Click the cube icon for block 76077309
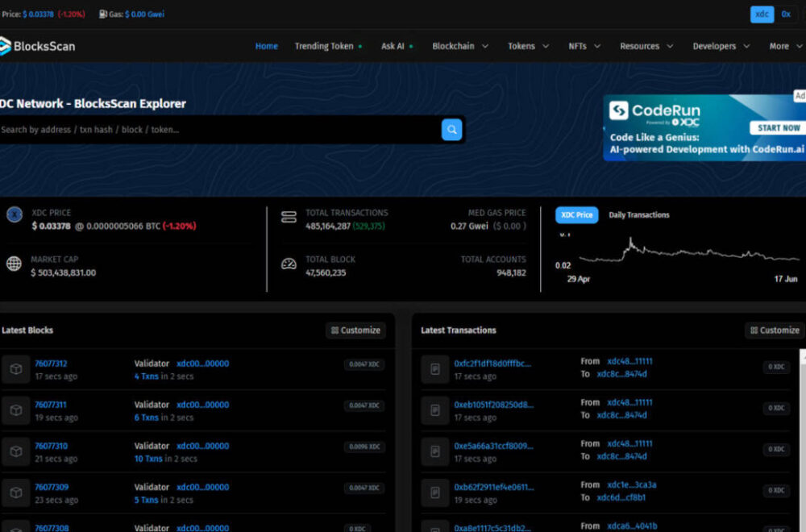This screenshot has width=806, height=532. [16, 493]
